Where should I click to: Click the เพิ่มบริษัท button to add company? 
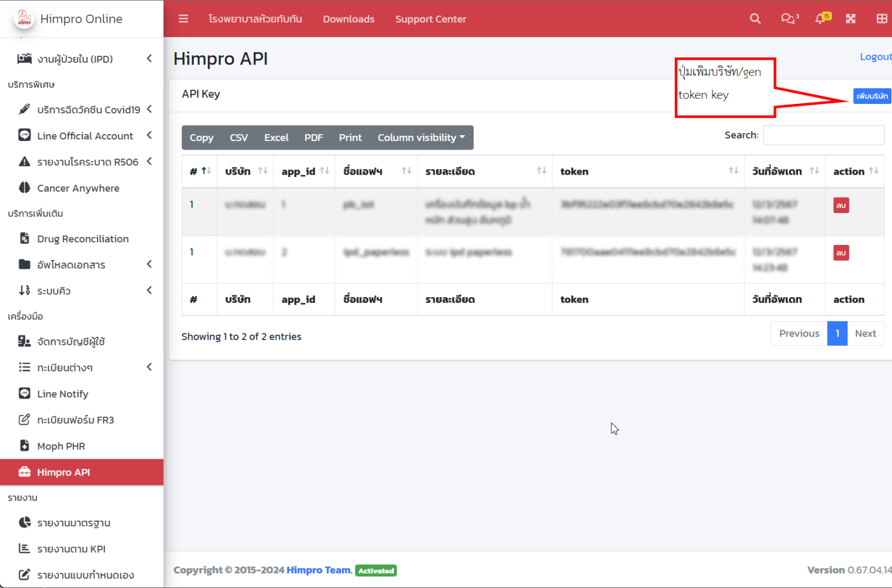[x=872, y=96]
